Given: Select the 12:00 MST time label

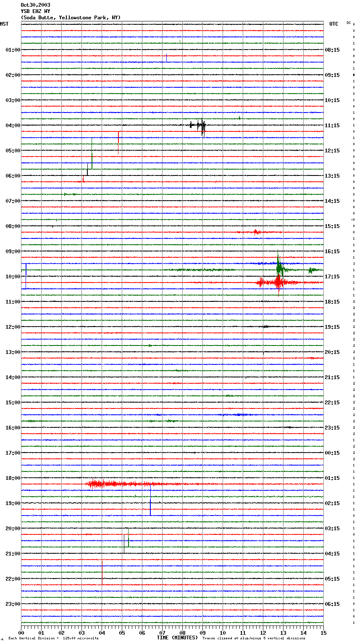Looking at the screenshot, I should (x=13, y=327).
